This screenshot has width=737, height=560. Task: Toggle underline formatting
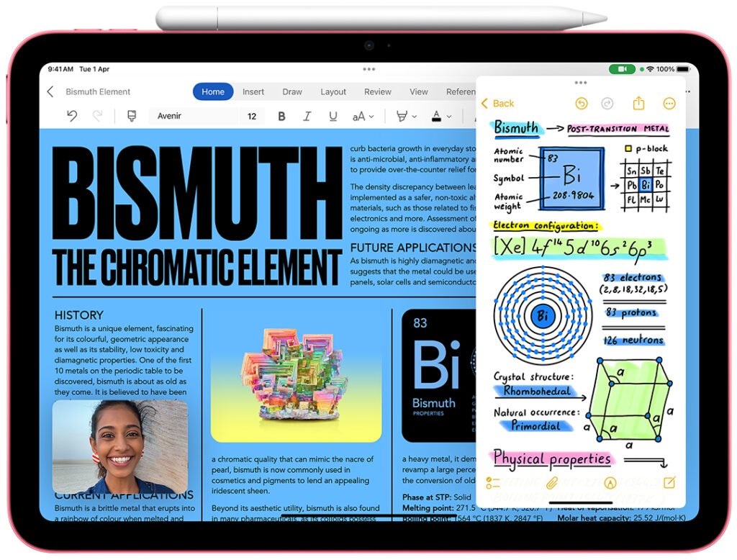(x=333, y=116)
